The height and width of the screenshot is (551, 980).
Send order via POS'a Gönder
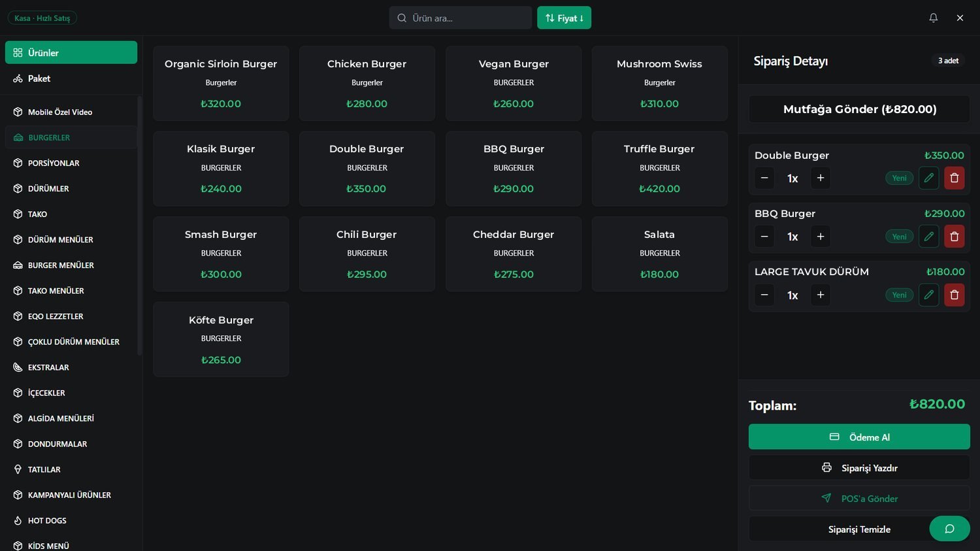tap(859, 498)
